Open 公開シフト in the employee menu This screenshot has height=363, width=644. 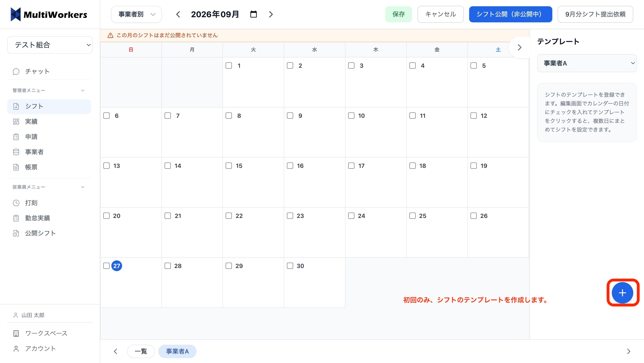tap(49, 233)
